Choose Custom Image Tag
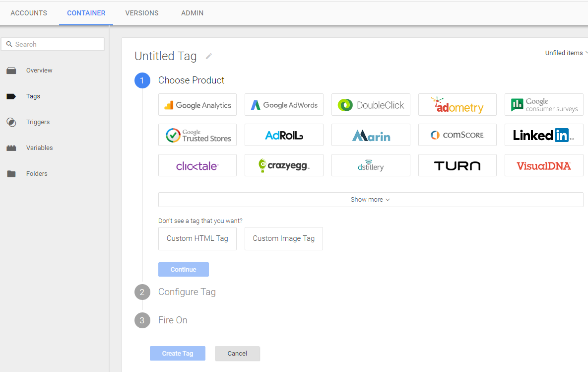 tap(283, 239)
